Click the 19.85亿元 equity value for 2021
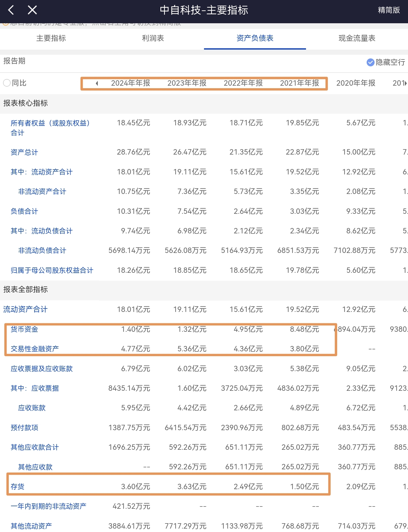Image resolution: width=408 pixels, height=532 pixels. coord(302,123)
